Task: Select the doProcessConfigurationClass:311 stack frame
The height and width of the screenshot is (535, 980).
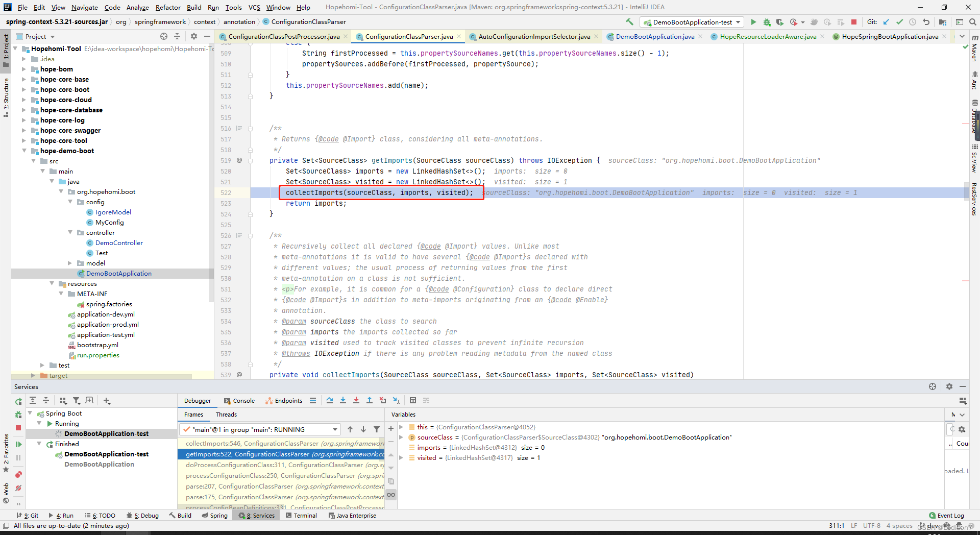Action: (x=281, y=465)
